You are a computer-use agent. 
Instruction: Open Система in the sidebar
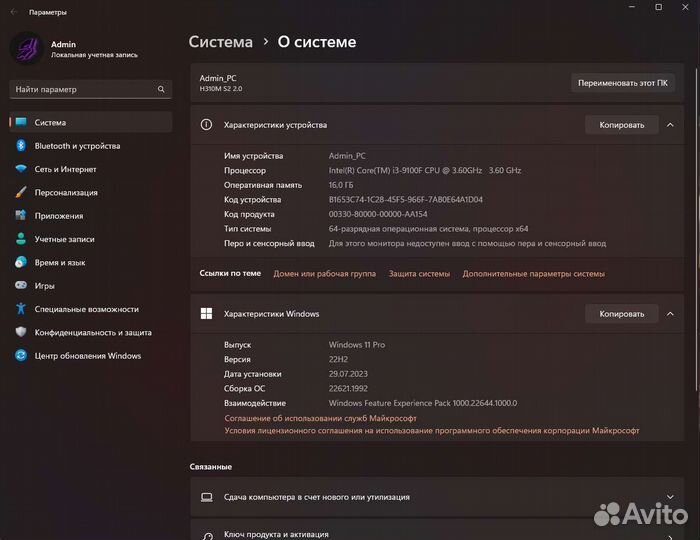point(91,122)
